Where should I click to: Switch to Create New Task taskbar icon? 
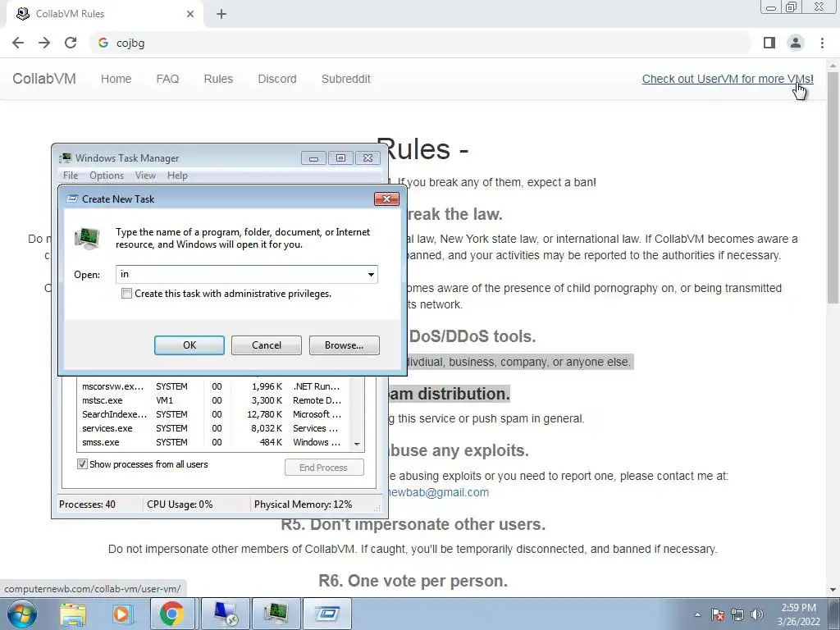pyautogui.click(x=327, y=614)
